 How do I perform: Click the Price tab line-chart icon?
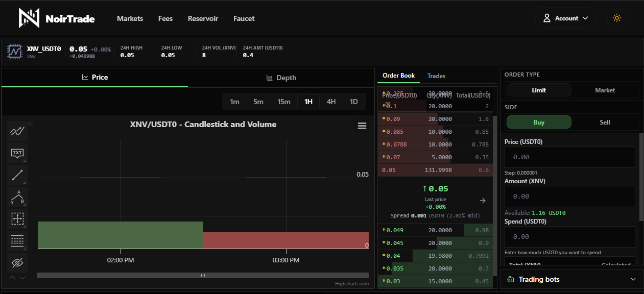tap(85, 77)
